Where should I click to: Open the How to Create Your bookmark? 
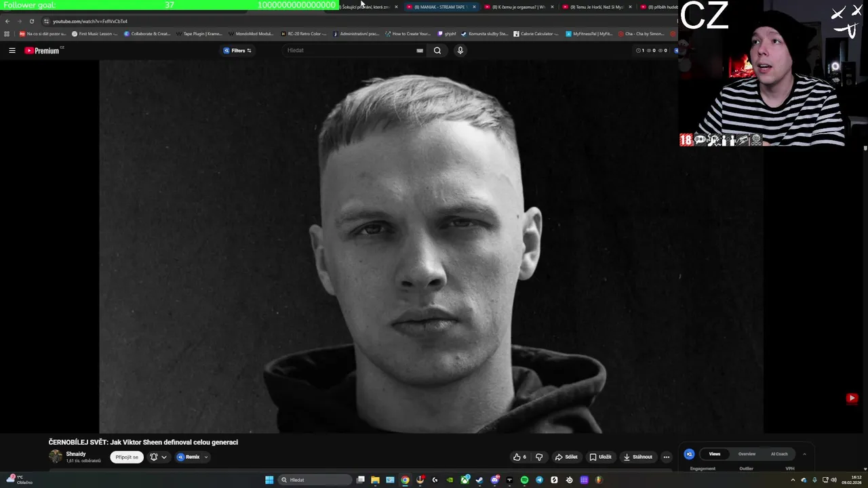(x=408, y=33)
